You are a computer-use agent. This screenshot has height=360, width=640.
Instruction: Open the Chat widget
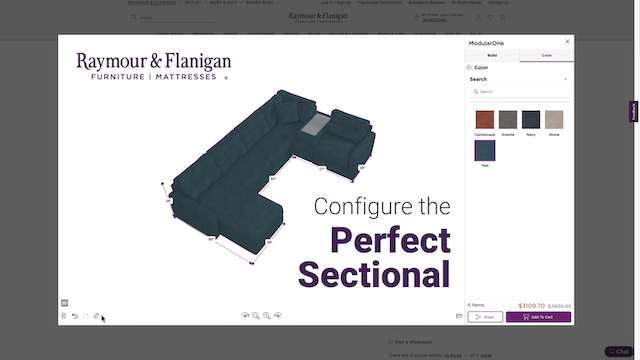pos(619,351)
